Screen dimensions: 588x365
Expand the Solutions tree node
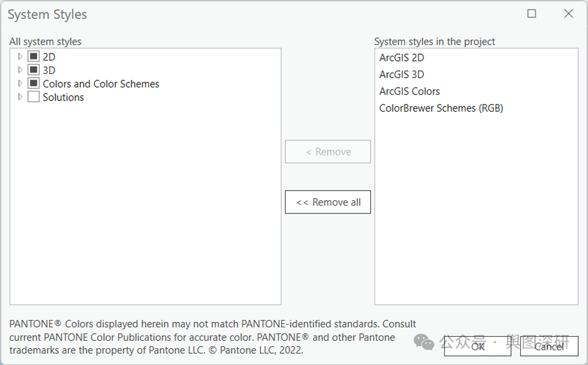click(20, 97)
